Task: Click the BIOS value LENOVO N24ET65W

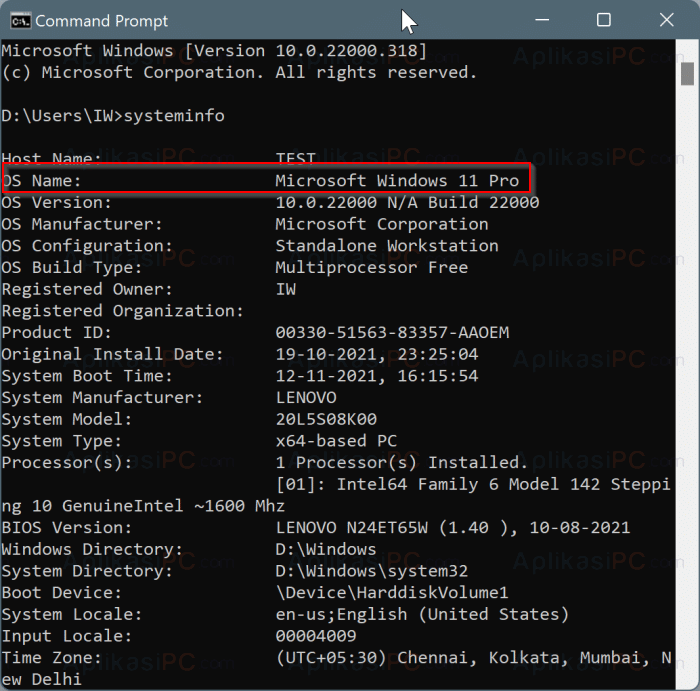Action: 352,528
